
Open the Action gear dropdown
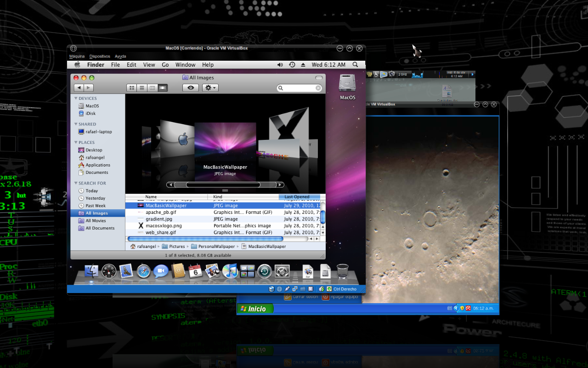[x=209, y=88]
